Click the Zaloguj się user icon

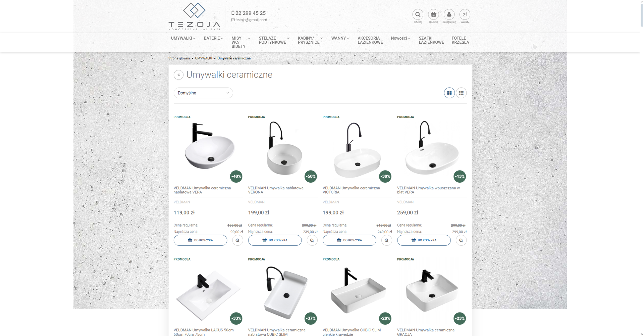pos(449,14)
